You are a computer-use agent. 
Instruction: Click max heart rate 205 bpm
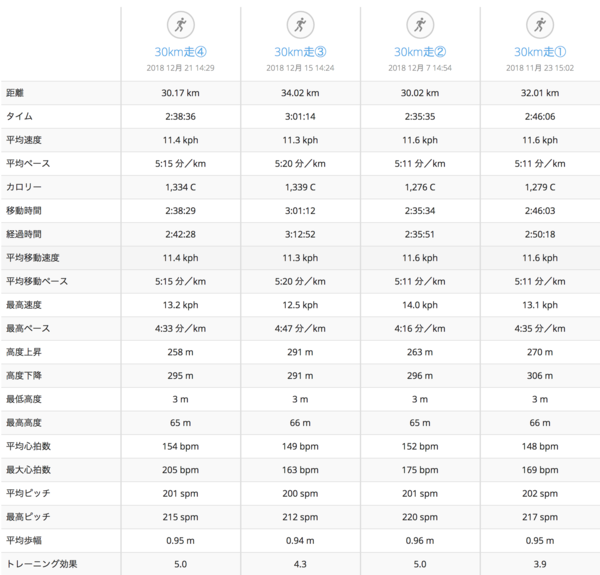[181, 470]
